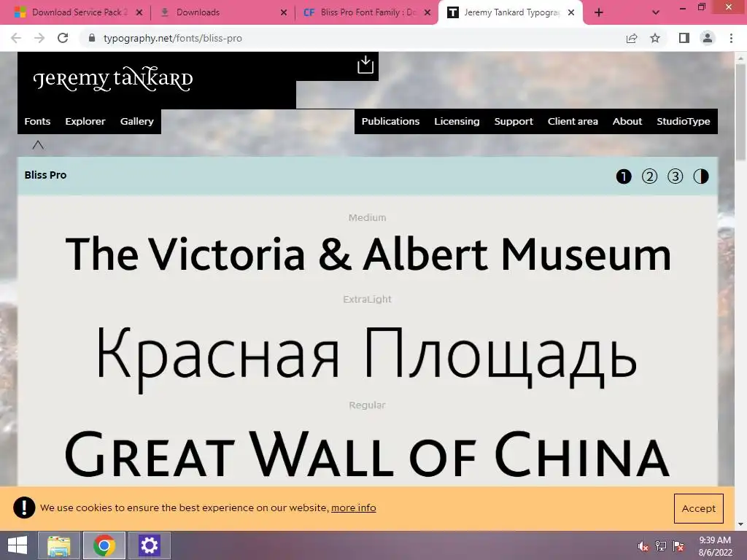
Task: Open the StudioType link
Action: pyautogui.click(x=683, y=122)
